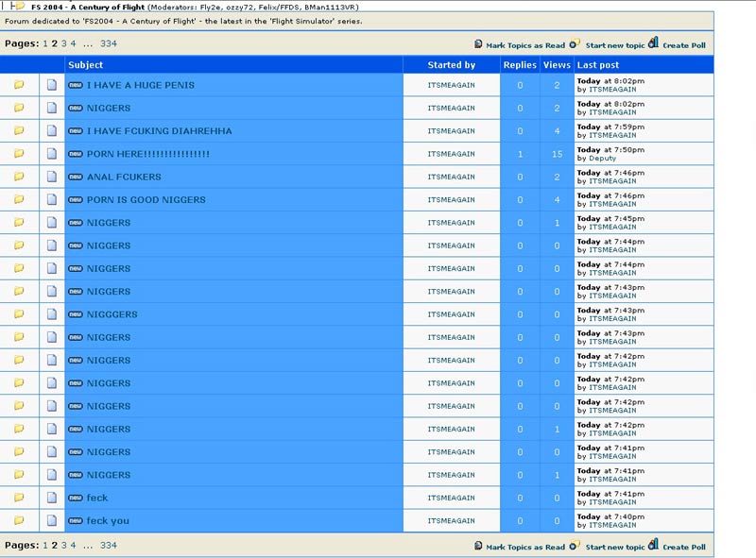Click page icon in the 7:59pm topic row
Screen dimensions: 756x558
[x=52, y=131]
